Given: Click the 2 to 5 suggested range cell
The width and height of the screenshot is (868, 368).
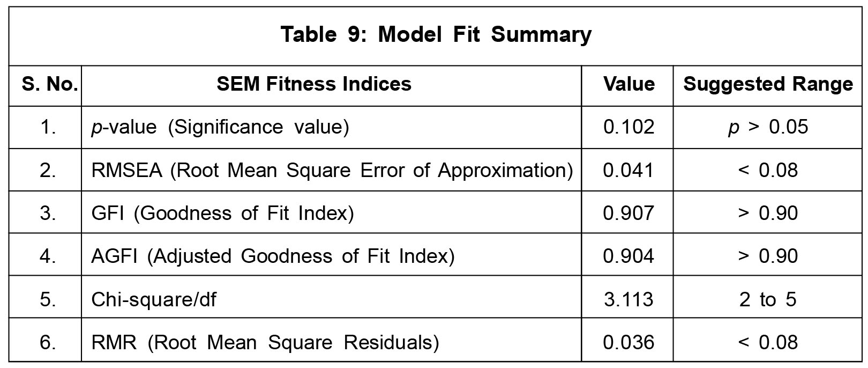Looking at the screenshot, I should [x=768, y=299].
